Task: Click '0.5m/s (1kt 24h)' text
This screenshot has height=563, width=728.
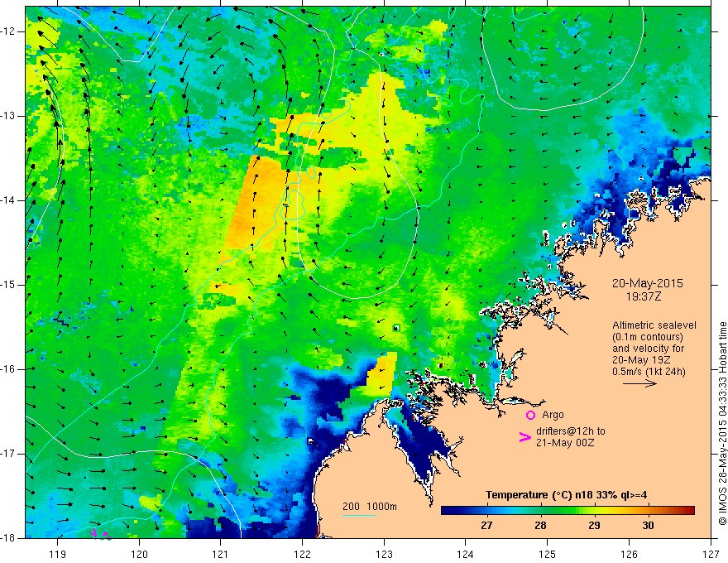Action: click(649, 372)
